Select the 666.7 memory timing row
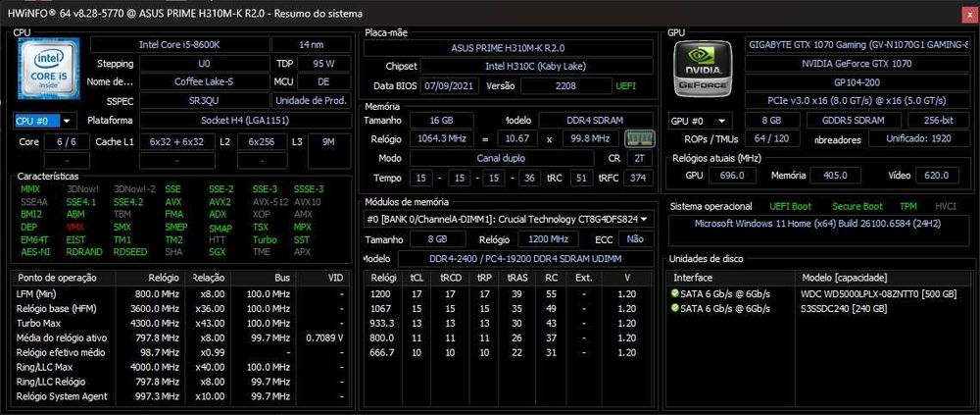The height and width of the screenshot is (415, 980). coord(509,352)
